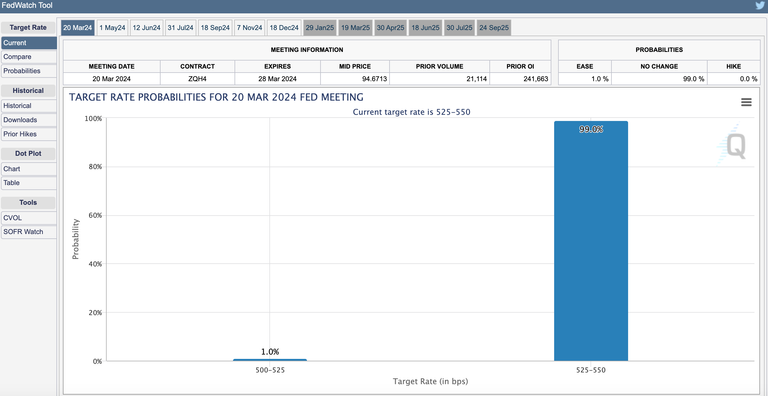The height and width of the screenshot is (396, 768).
Task: Open the 31 Jul24 meeting tab
Action: click(180, 28)
